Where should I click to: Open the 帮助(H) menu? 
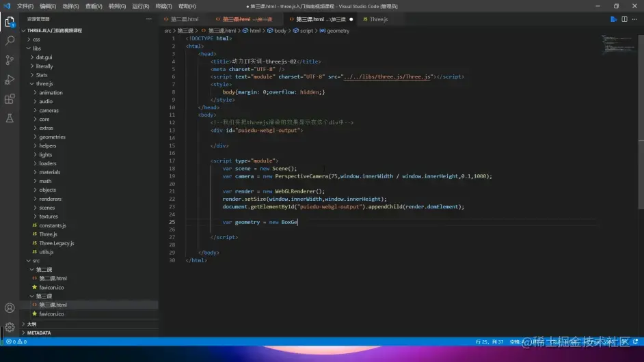click(187, 6)
